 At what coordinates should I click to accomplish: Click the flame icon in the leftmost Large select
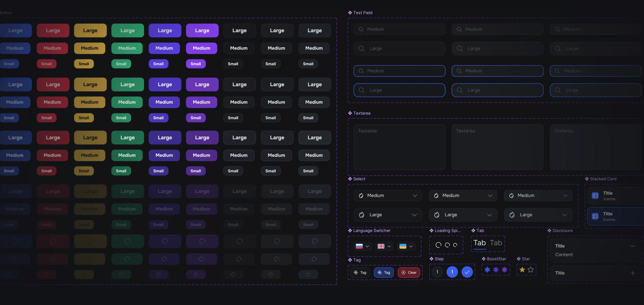click(361, 215)
